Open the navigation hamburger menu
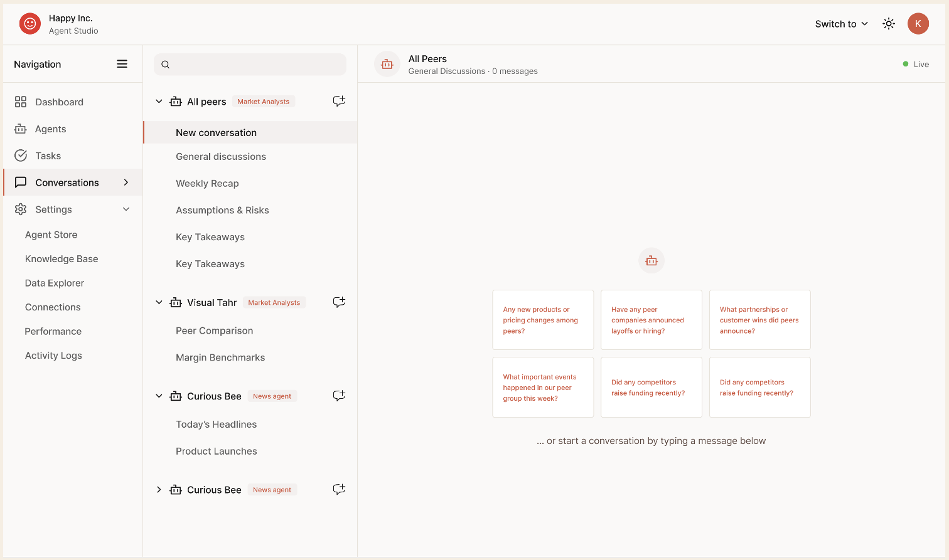 pyautogui.click(x=122, y=63)
